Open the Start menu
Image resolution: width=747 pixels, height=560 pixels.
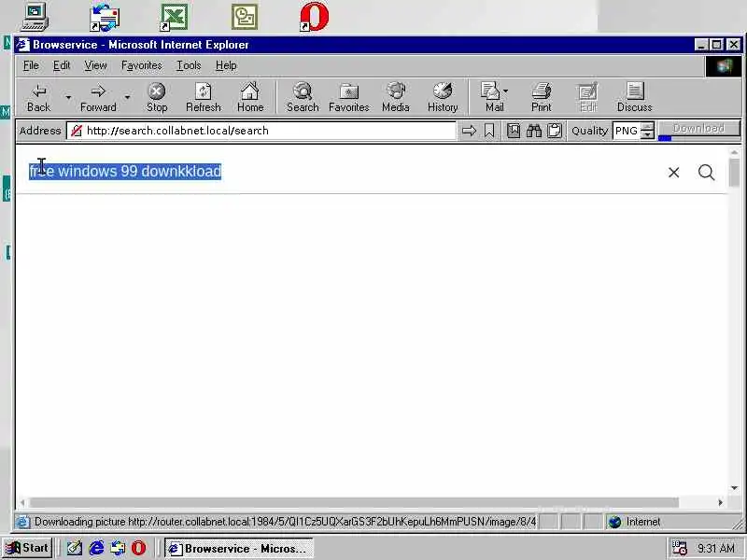[27, 548]
